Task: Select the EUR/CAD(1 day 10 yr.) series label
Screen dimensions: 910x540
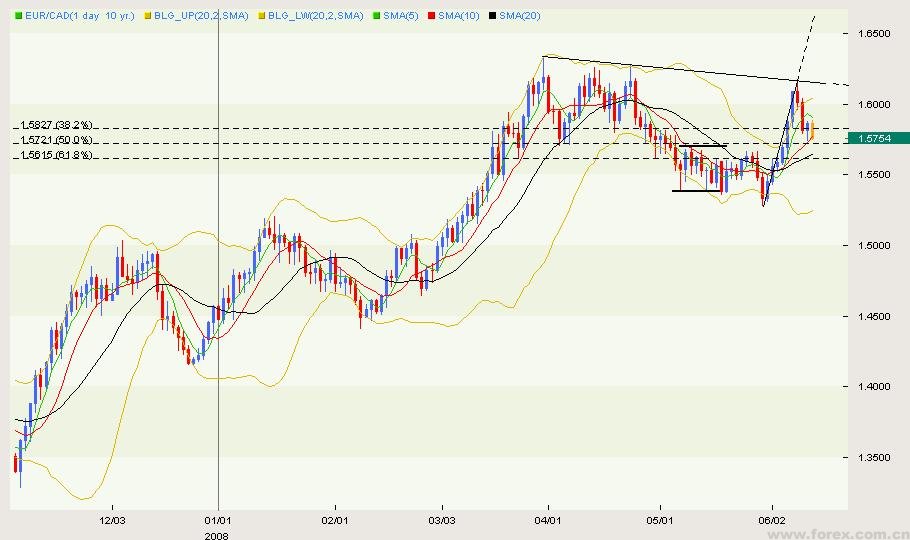Action: click(82, 17)
